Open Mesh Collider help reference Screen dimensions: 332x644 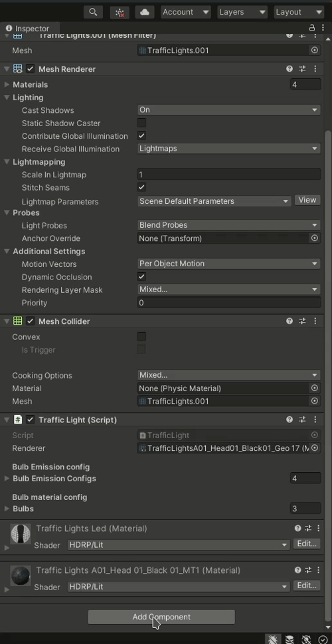(290, 321)
